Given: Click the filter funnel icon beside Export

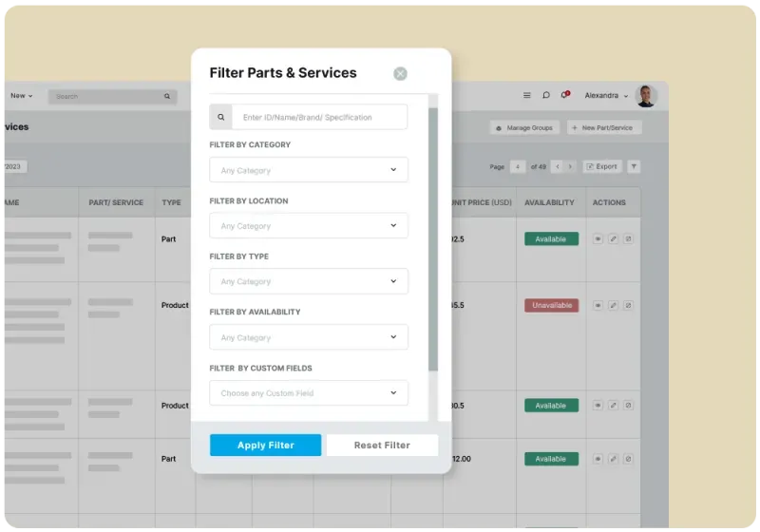Looking at the screenshot, I should (x=634, y=166).
